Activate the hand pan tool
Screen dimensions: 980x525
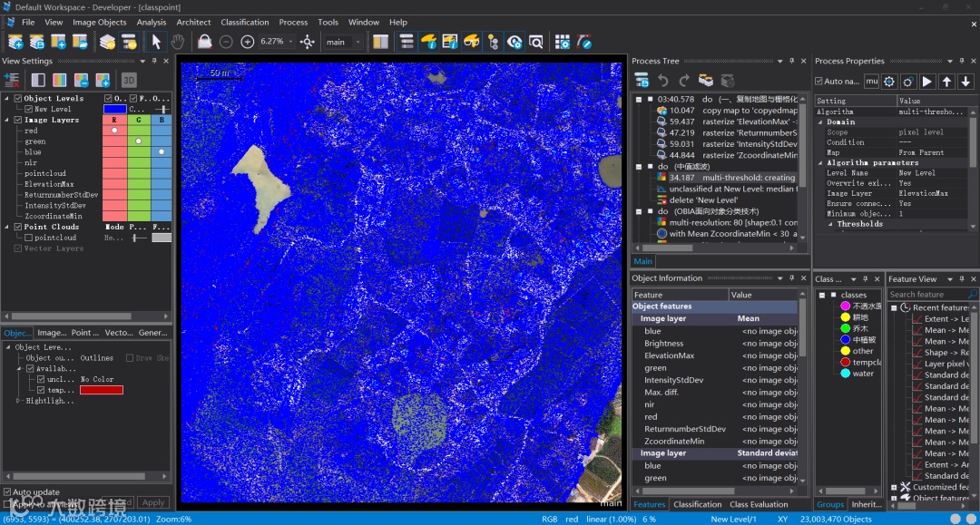click(178, 42)
